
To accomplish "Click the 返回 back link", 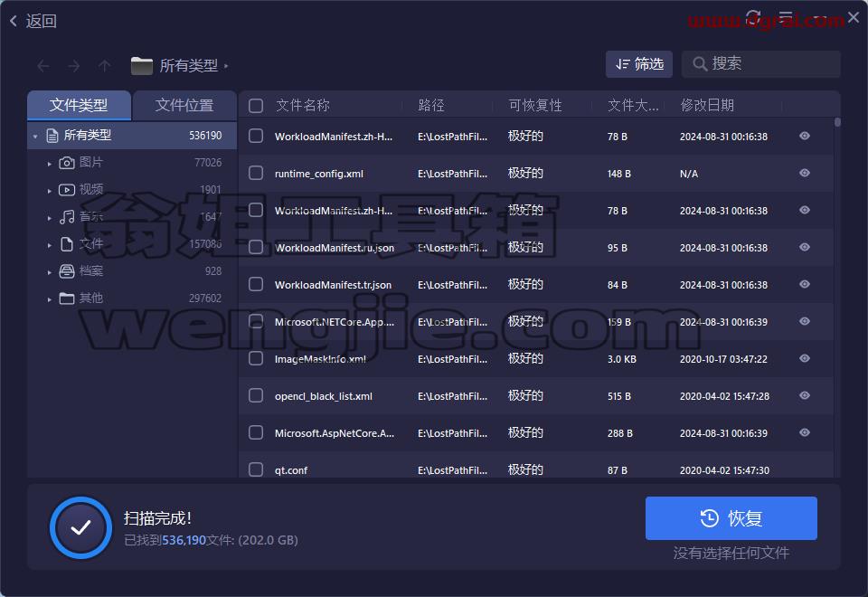I will [41, 21].
